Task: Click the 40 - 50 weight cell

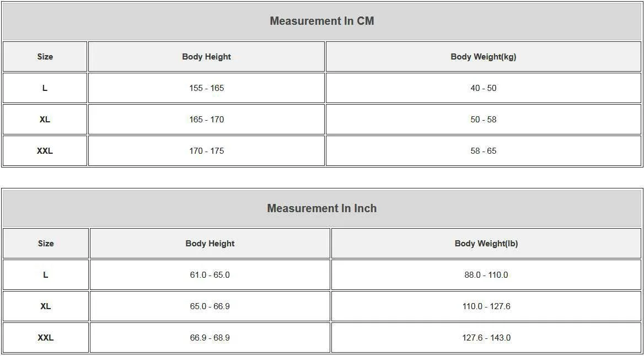Action: [484, 88]
